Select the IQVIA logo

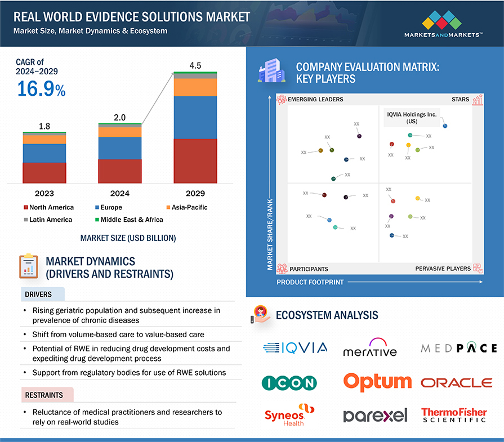295,348
